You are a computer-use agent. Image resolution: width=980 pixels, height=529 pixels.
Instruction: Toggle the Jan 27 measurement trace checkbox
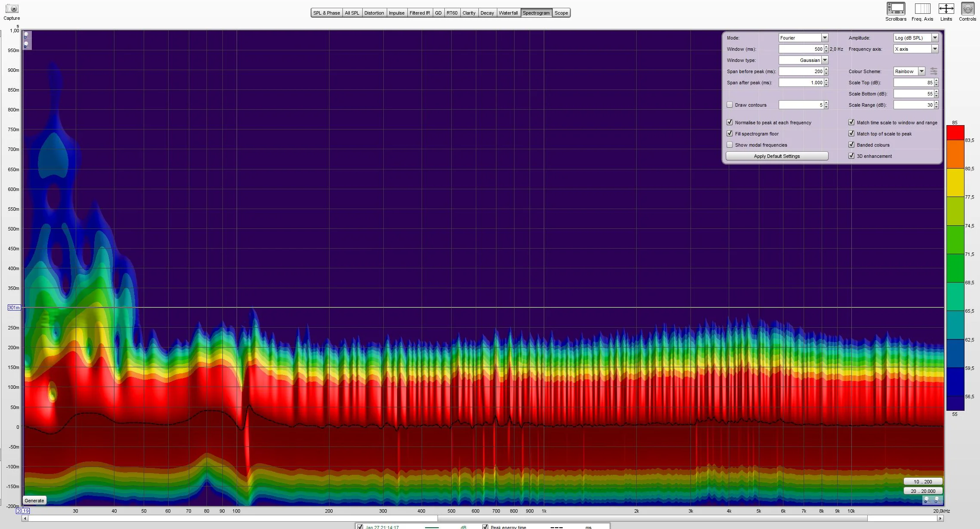pyautogui.click(x=360, y=527)
